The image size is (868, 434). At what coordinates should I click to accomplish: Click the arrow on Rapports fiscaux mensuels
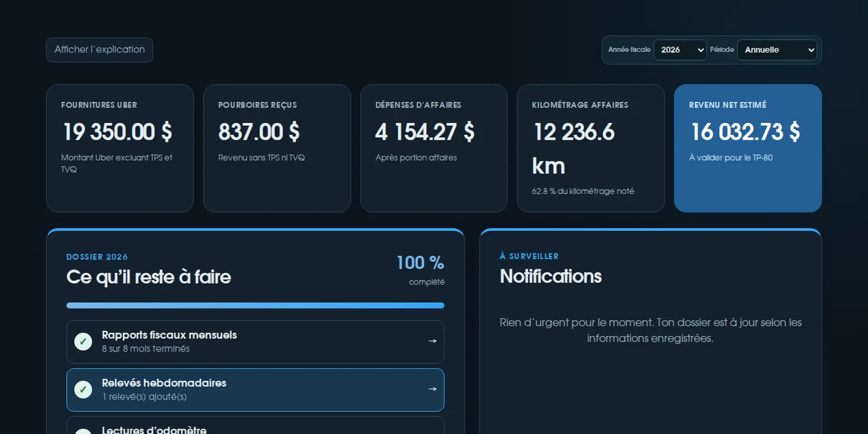click(x=432, y=341)
